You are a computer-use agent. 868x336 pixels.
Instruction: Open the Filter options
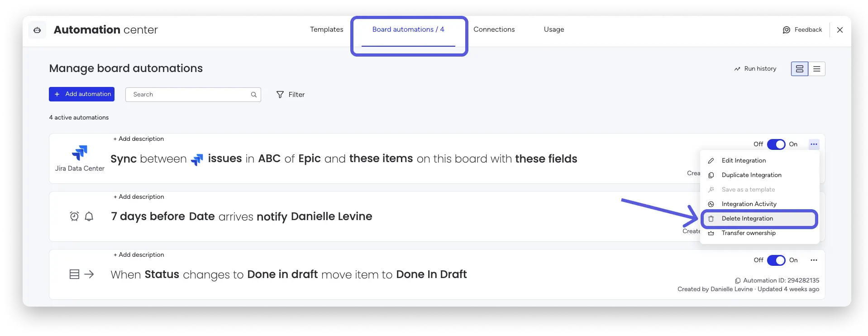(291, 95)
